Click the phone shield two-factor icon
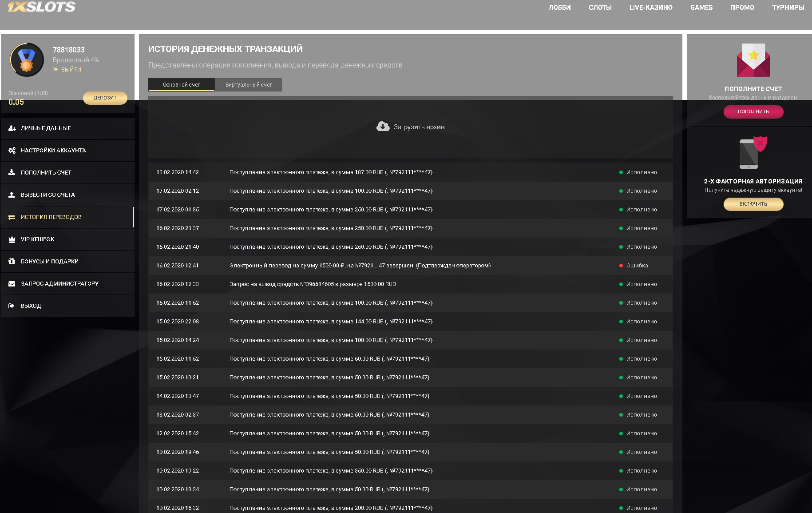This screenshot has height=513, width=812. pyautogui.click(x=753, y=153)
